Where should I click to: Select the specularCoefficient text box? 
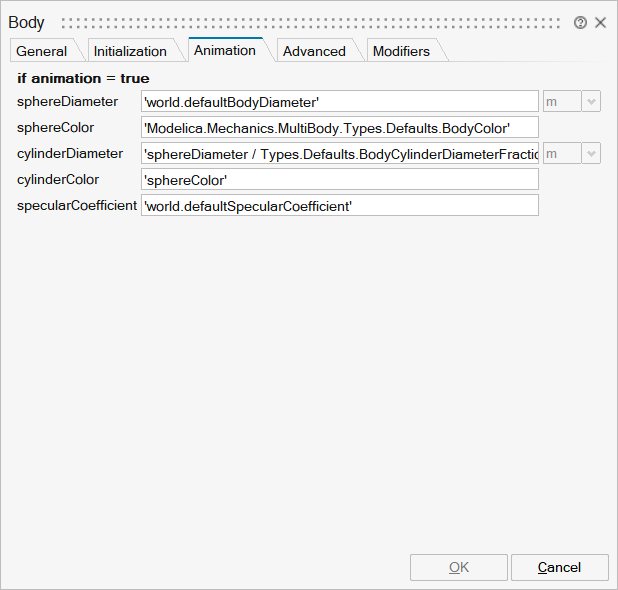point(340,205)
